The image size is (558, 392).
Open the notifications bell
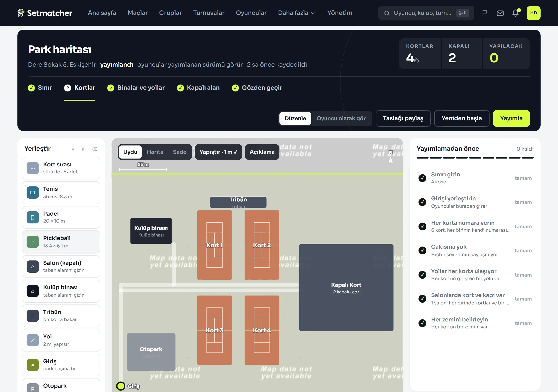tap(515, 13)
